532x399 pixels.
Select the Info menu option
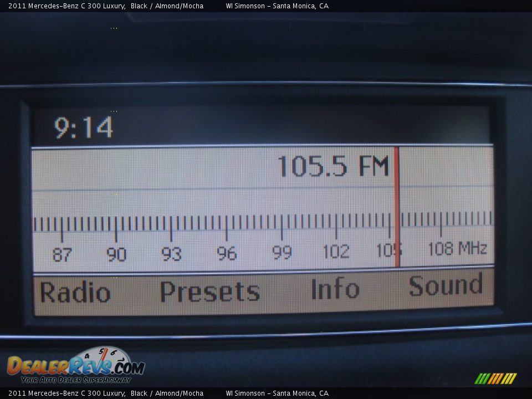(335, 289)
